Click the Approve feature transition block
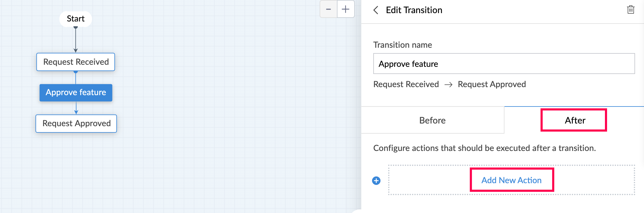 click(x=76, y=92)
